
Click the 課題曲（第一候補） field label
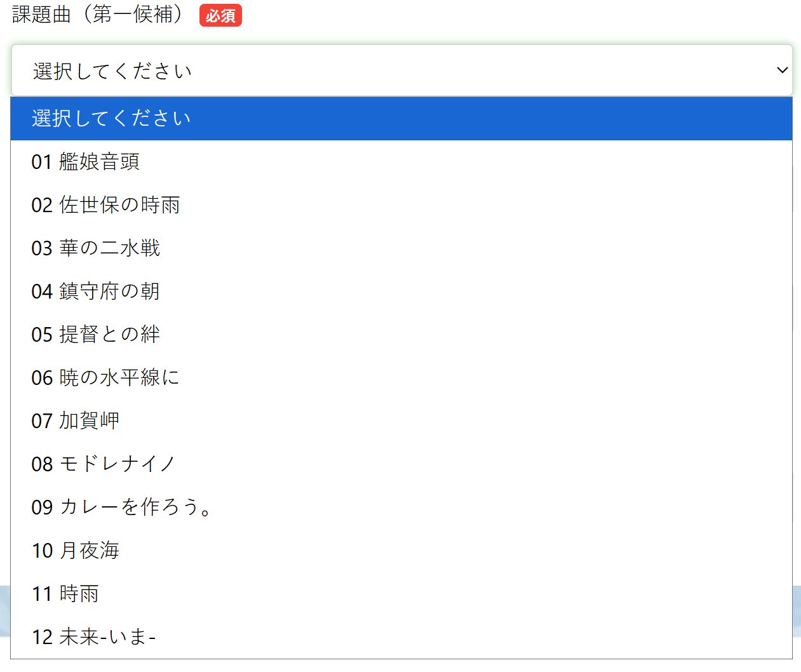(98, 15)
